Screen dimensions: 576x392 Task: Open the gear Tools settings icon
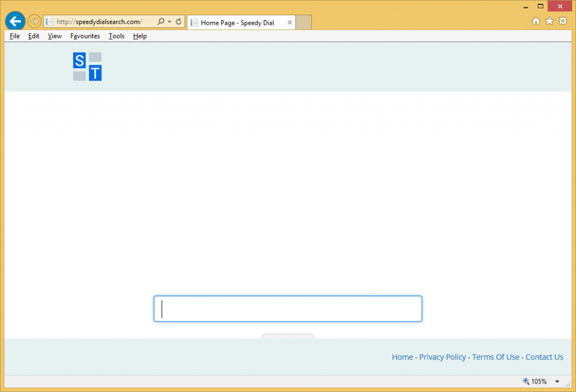[x=562, y=21]
